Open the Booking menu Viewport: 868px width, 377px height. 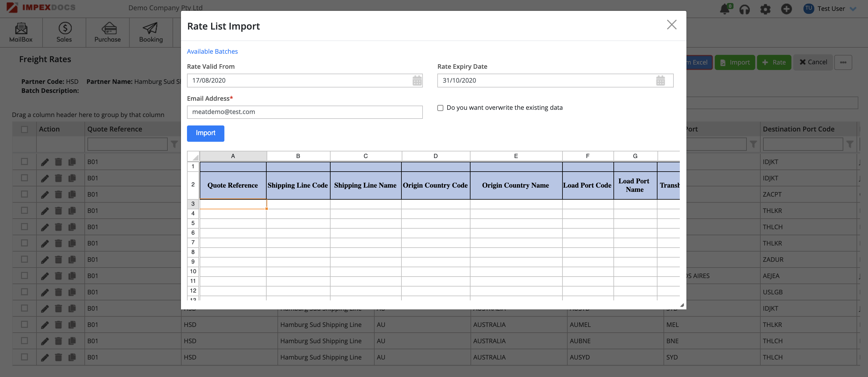(150, 33)
